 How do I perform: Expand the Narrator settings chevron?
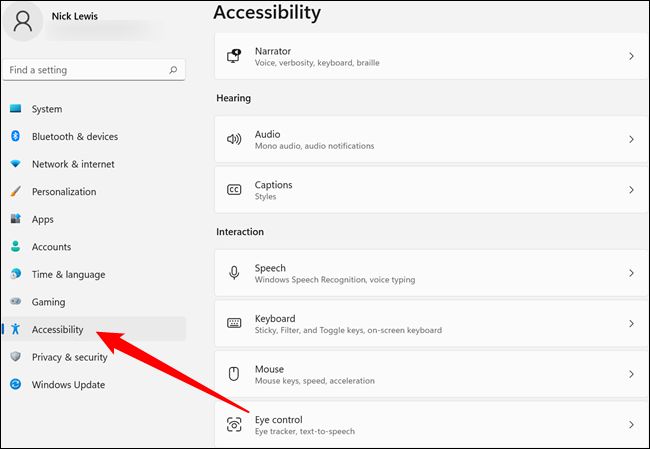coord(631,57)
